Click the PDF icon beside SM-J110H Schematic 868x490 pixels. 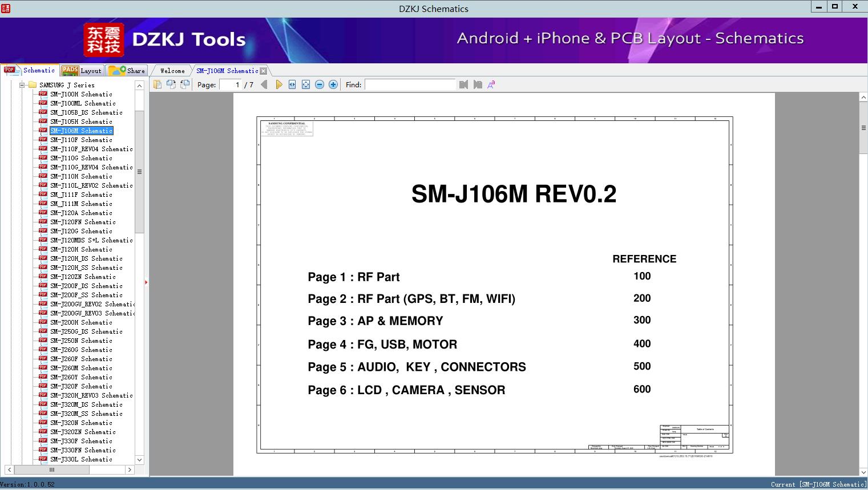click(x=43, y=176)
